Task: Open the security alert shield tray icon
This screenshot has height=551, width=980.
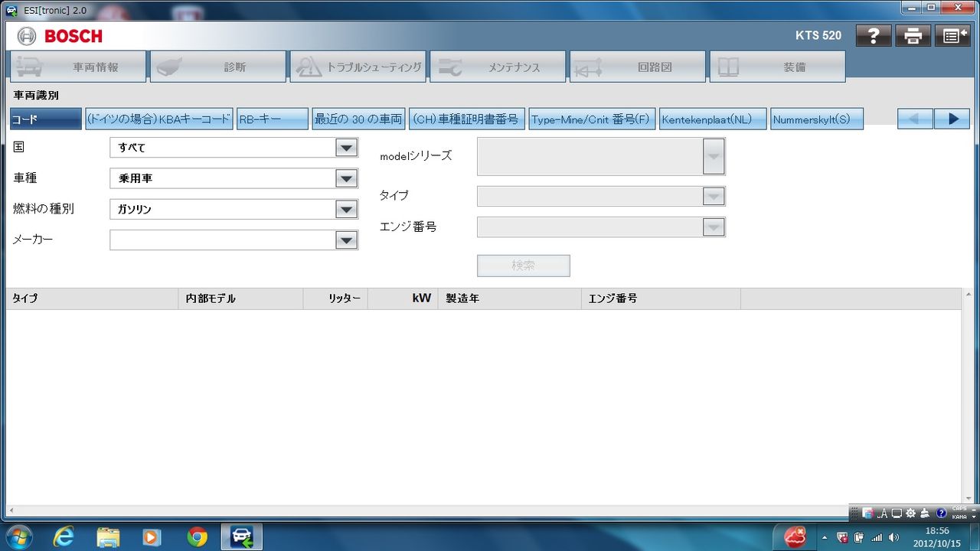Action: (x=842, y=537)
